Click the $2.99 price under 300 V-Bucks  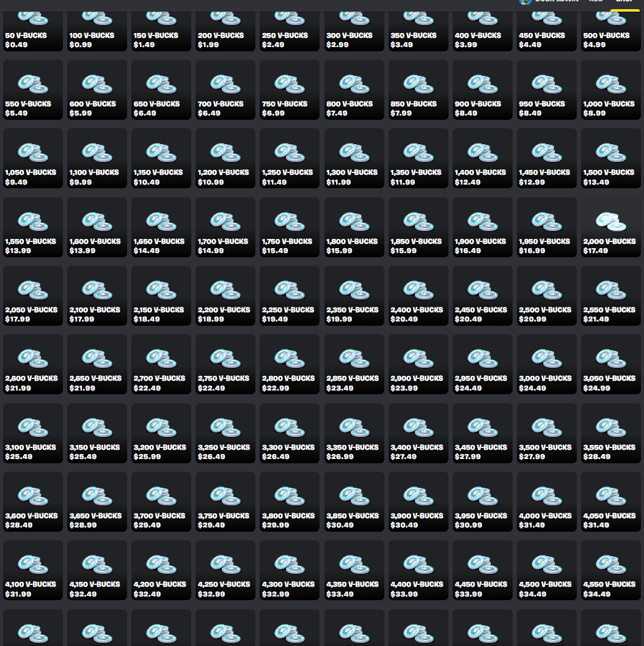click(x=337, y=45)
